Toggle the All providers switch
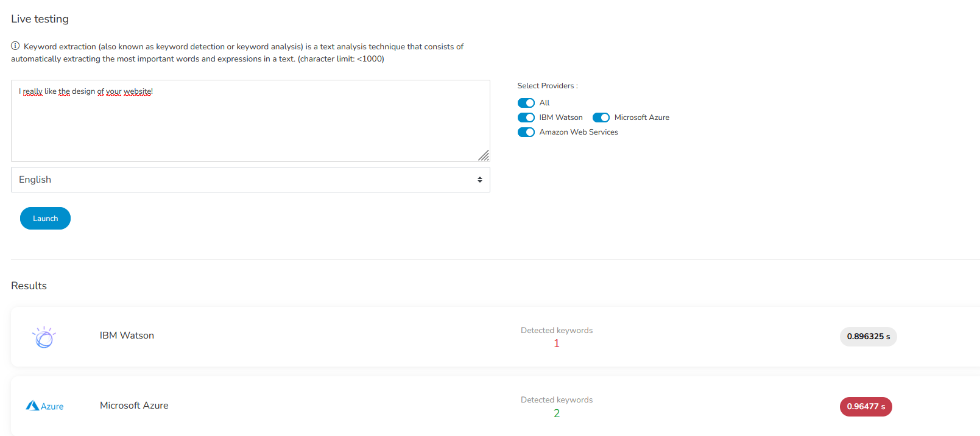The image size is (980, 436). (526, 103)
